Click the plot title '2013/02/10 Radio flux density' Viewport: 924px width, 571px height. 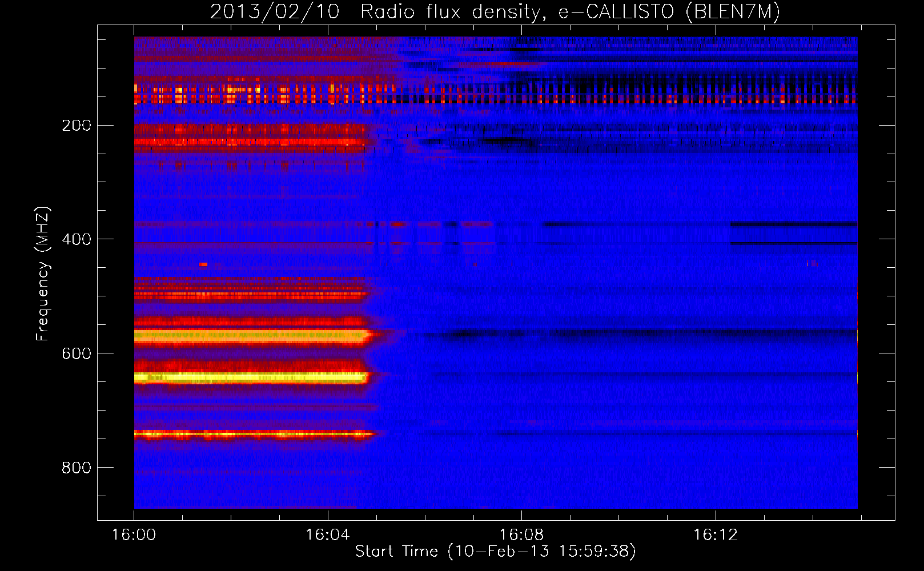coord(495,11)
